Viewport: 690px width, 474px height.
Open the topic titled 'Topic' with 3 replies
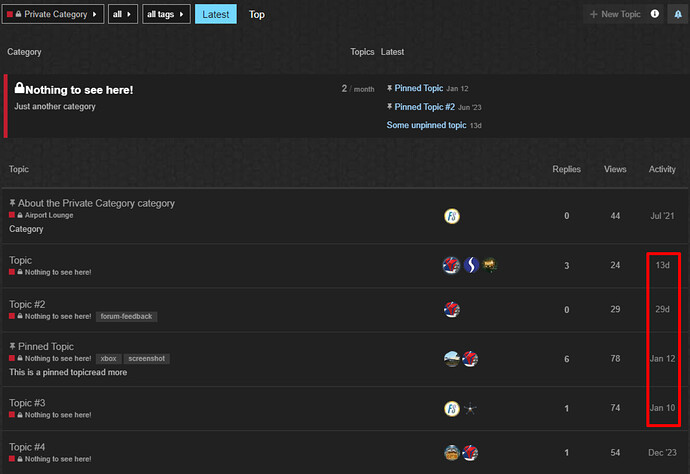coord(20,260)
